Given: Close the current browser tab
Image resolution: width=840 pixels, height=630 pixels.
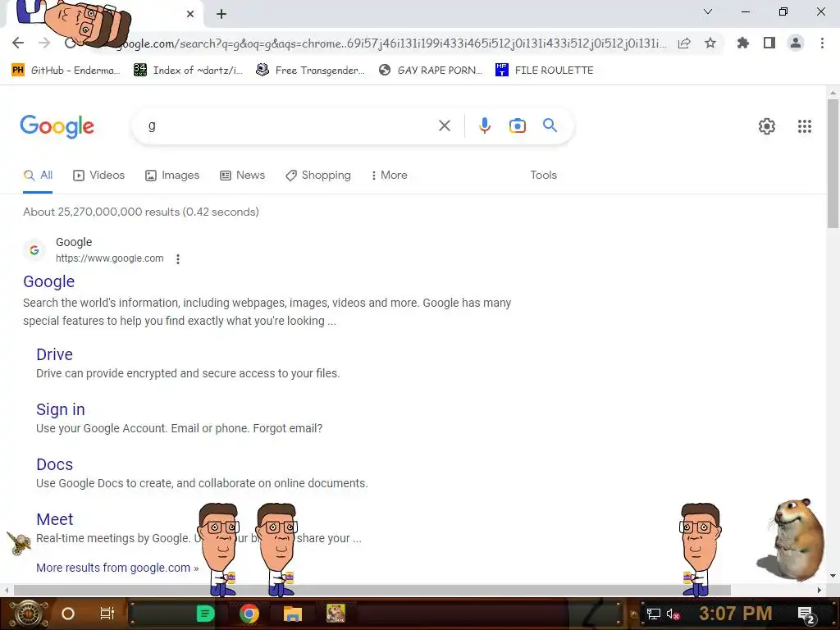Looking at the screenshot, I should click(190, 14).
